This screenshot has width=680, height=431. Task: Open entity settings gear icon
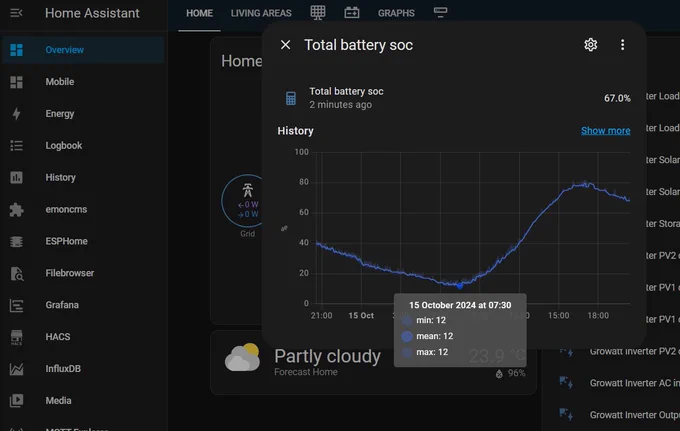click(x=591, y=45)
